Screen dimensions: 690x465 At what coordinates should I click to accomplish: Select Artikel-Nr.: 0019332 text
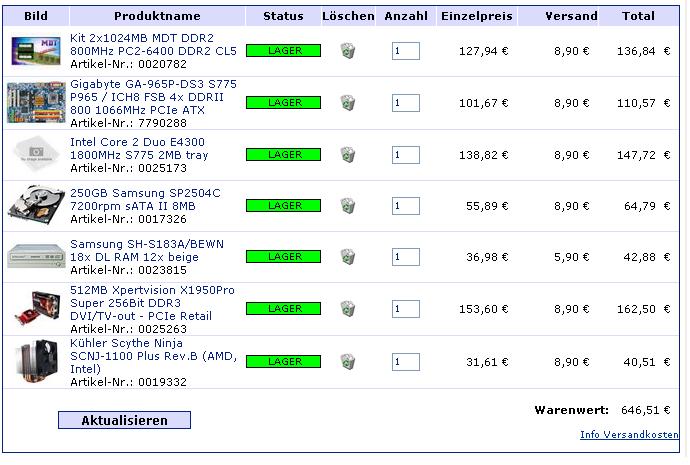pyautogui.click(x=128, y=382)
